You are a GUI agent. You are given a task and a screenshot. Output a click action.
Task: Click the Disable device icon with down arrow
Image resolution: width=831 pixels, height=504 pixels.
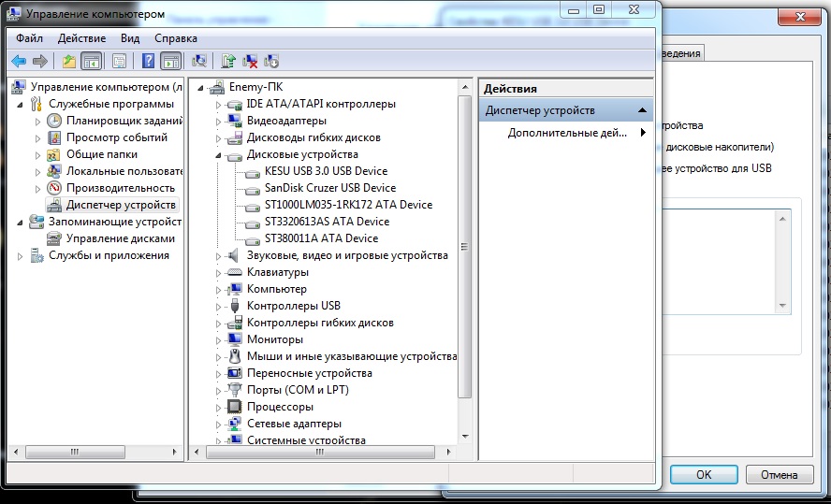(x=270, y=62)
